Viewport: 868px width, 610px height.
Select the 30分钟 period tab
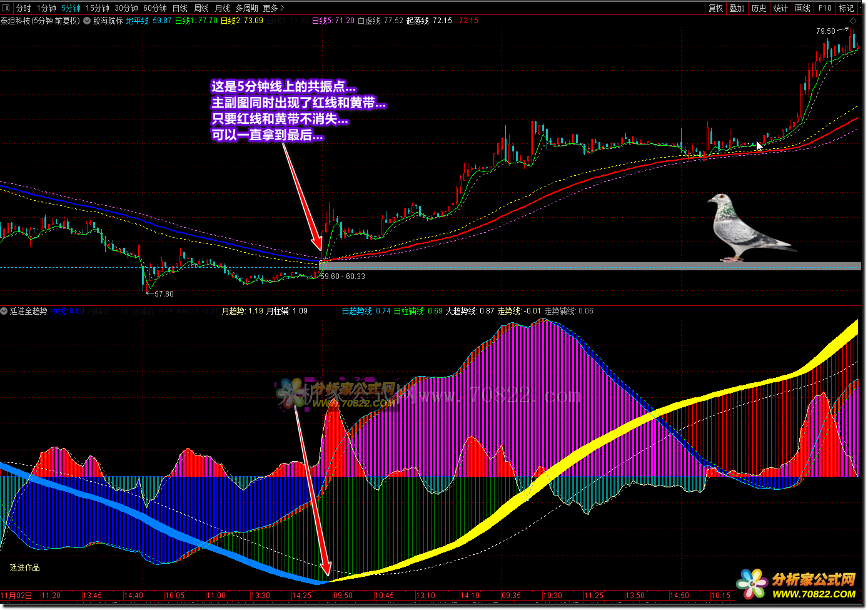[126, 8]
